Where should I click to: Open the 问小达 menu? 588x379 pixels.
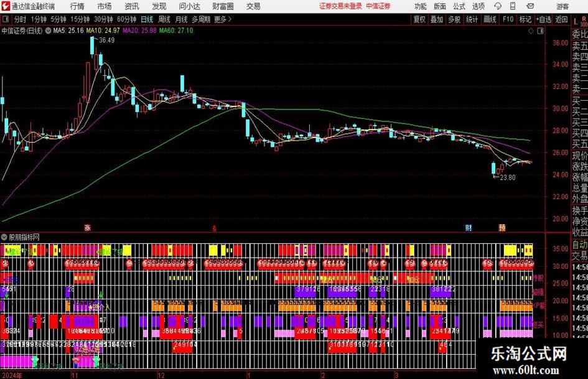tap(189, 6)
